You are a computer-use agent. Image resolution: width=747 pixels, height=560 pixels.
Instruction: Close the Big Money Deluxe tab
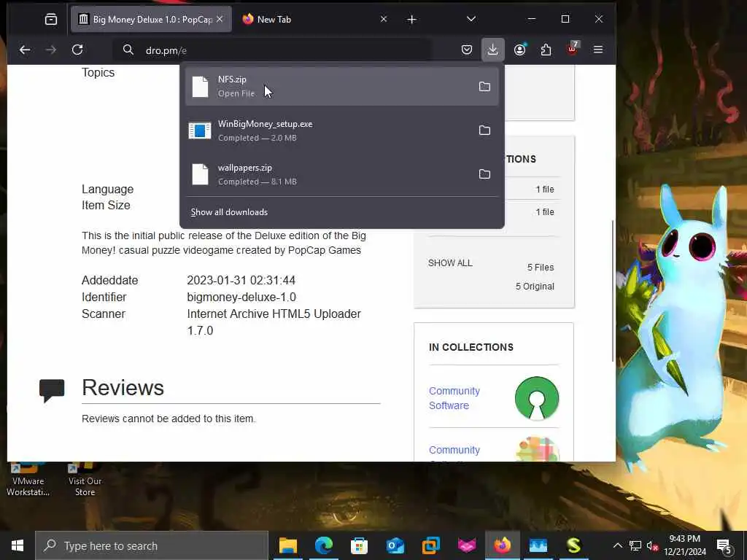pos(220,19)
